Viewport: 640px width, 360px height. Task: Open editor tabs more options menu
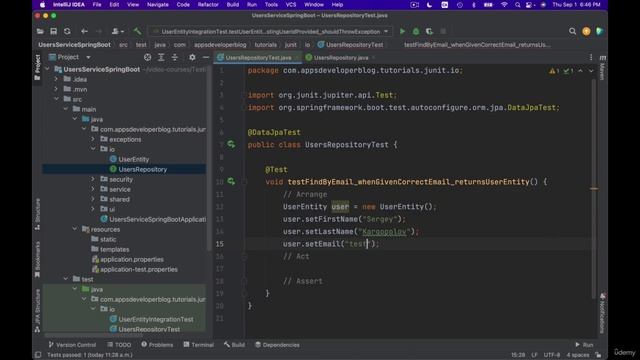coord(591,58)
